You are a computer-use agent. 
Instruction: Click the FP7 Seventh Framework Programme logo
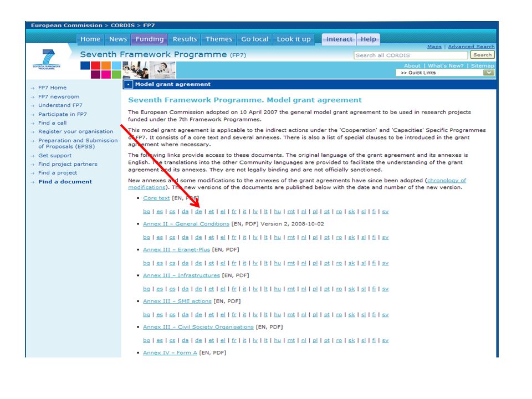47,59
